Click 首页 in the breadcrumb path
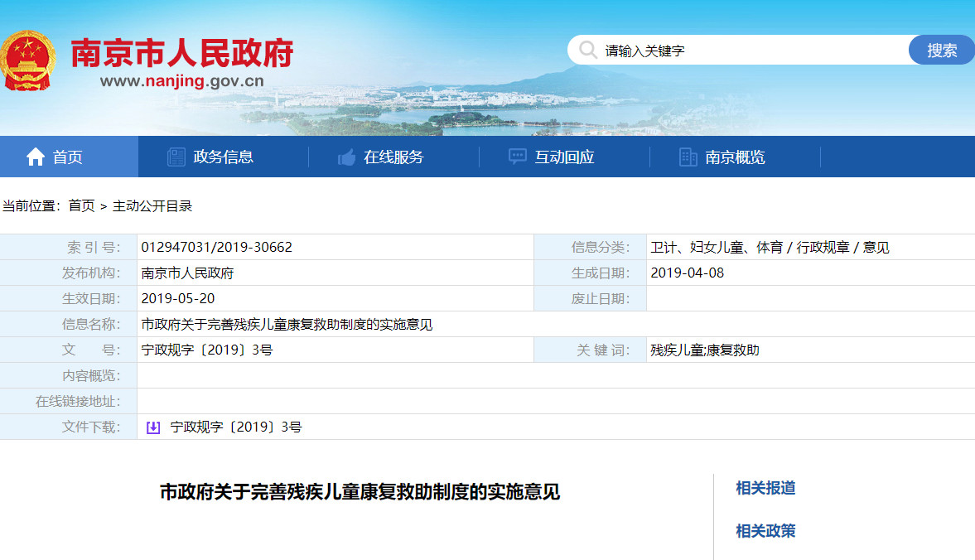This screenshot has height=560, width=975. pyautogui.click(x=81, y=206)
